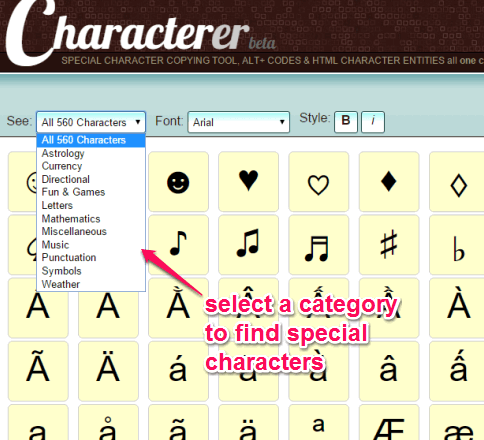Copy the lowercase ã tilde tile
The height and width of the screenshot is (440, 484).
coord(178,422)
